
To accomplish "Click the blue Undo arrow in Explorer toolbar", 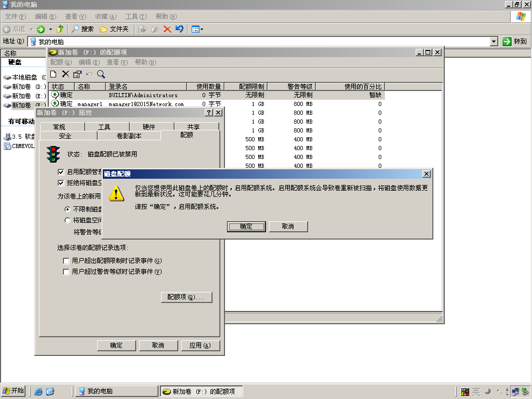I will point(179,29).
